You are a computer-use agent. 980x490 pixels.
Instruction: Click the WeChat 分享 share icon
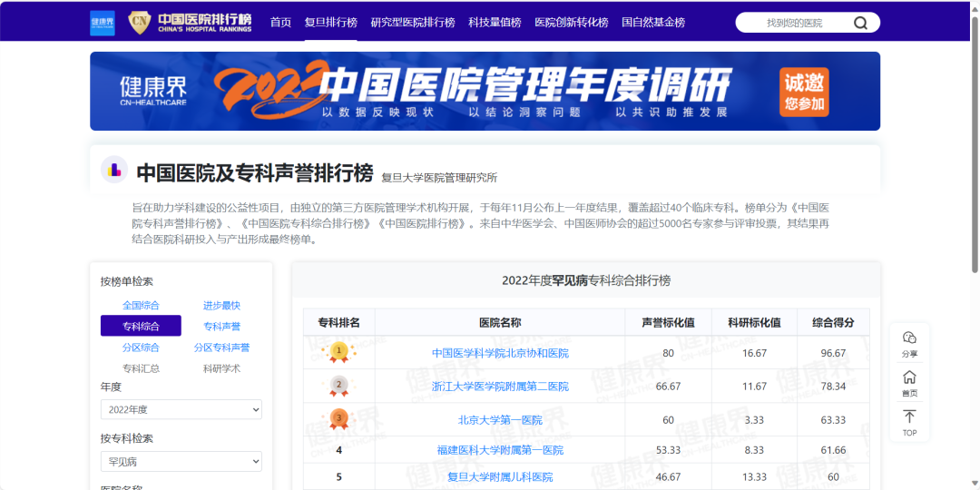click(909, 338)
